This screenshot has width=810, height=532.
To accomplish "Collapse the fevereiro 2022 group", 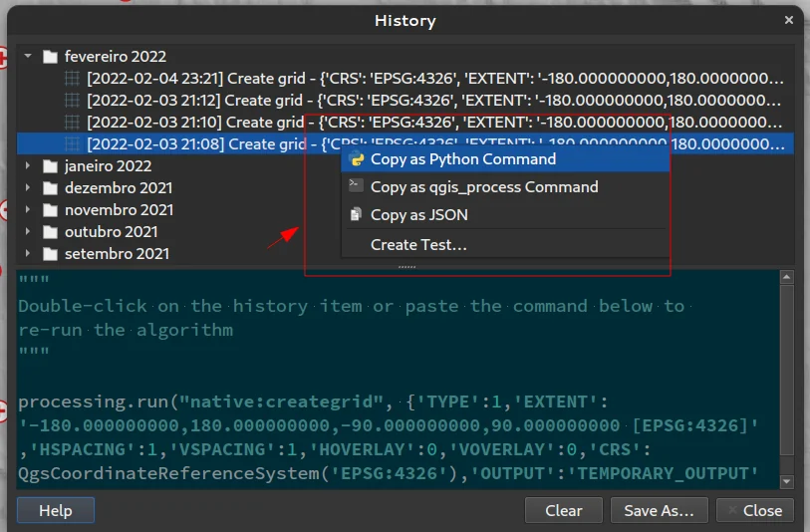I will pos(29,57).
